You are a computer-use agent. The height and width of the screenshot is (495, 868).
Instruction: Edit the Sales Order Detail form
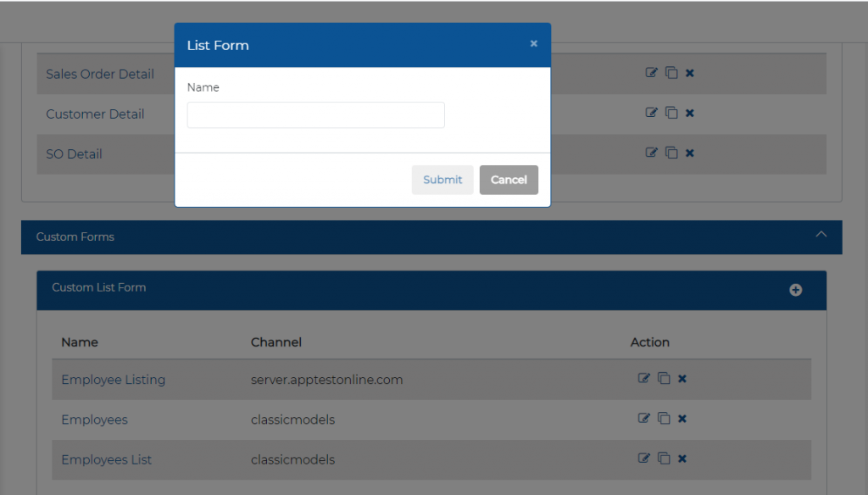coord(652,72)
